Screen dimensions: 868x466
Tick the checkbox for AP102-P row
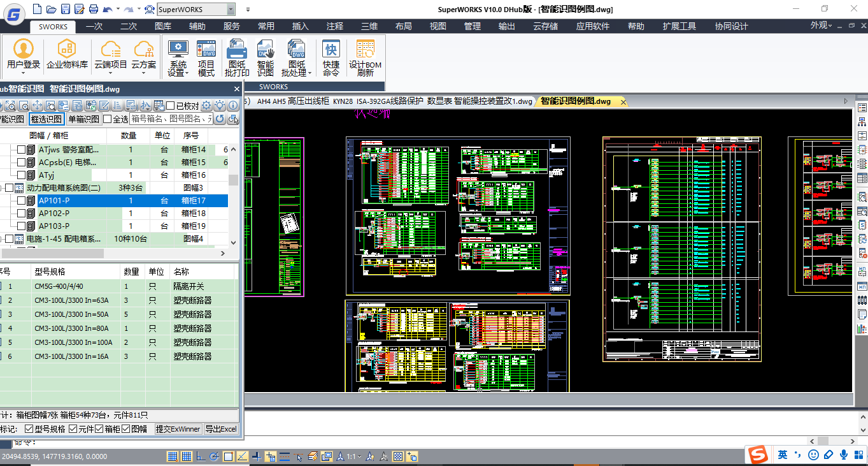(x=22, y=214)
